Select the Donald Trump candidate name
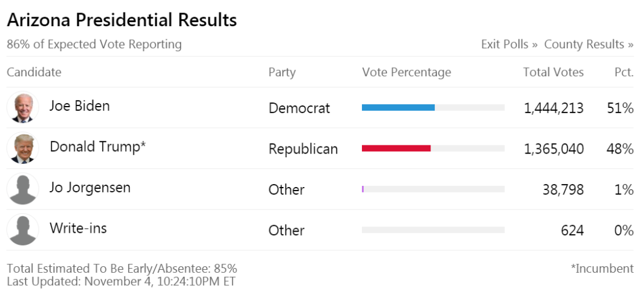This screenshot has width=644, height=296. 98,147
